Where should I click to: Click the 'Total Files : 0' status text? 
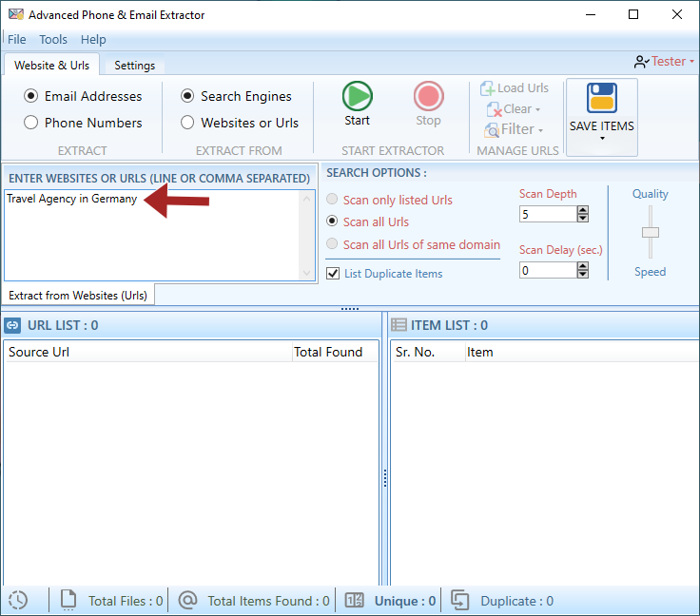[x=126, y=601]
